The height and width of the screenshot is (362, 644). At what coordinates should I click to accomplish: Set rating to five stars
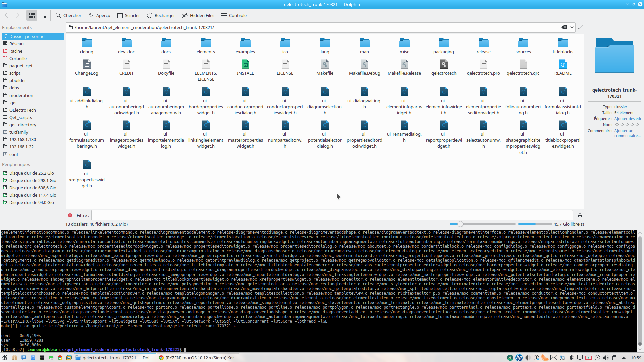click(x=637, y=125)
